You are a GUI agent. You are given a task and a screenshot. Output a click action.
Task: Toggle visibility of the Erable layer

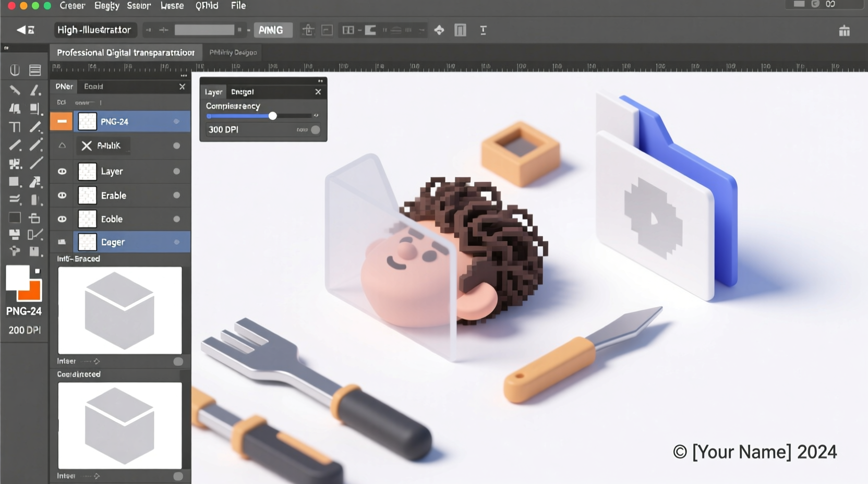[62, 195]
